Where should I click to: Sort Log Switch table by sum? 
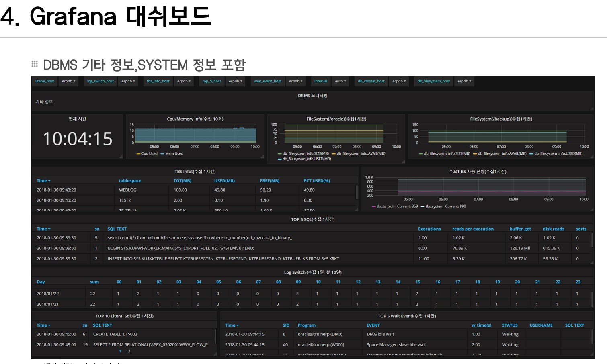pos(94,282)
